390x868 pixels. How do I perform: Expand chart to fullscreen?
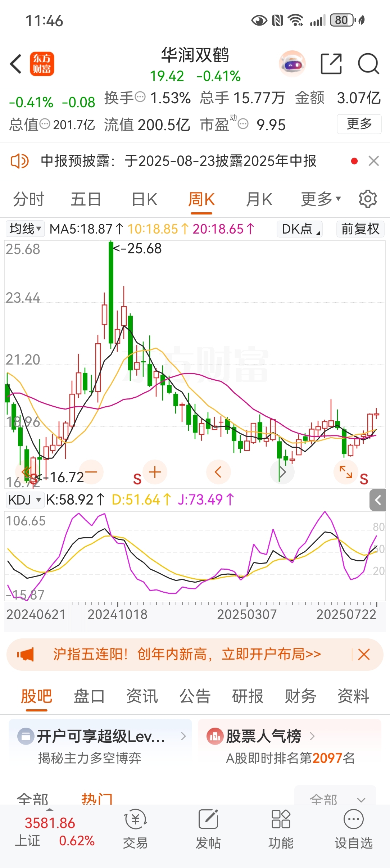346,472
